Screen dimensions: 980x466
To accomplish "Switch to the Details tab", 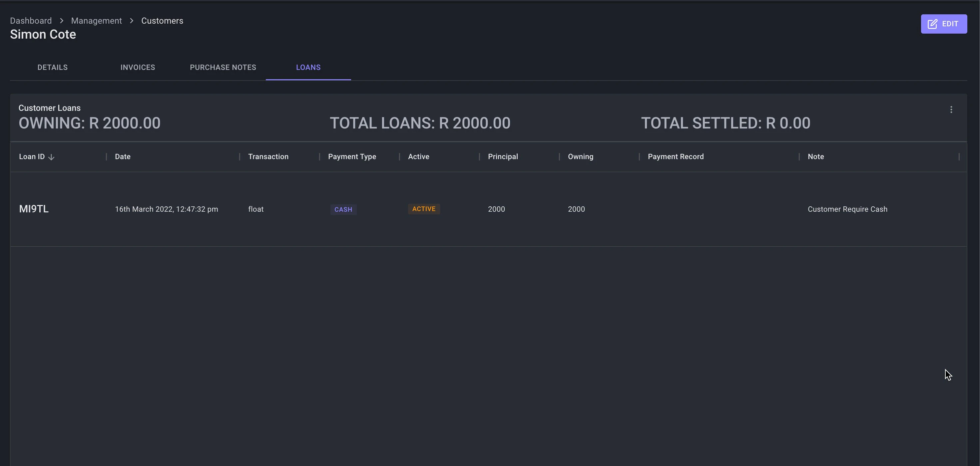I will point(53,67).
